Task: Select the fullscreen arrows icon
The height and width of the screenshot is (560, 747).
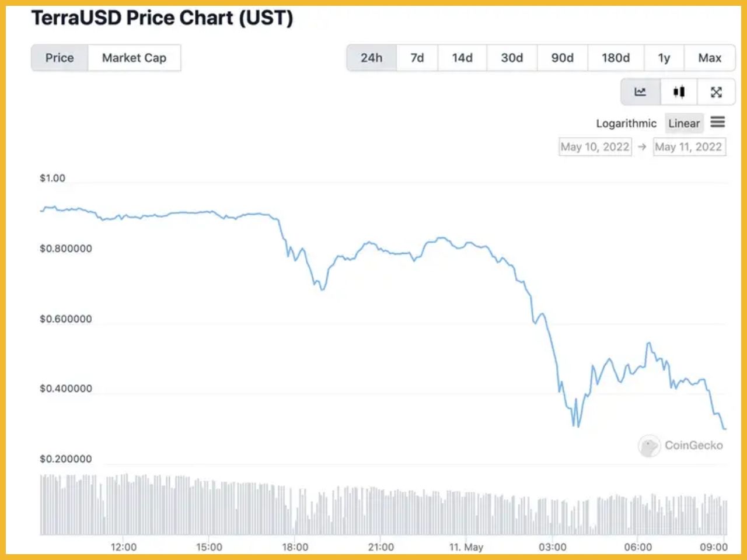Action: pos(716,92)
